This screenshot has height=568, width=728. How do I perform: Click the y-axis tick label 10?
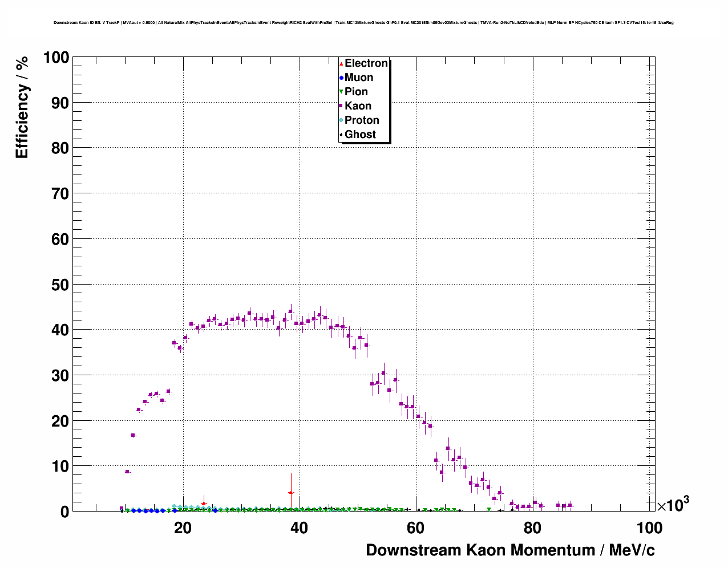[60, 466]
